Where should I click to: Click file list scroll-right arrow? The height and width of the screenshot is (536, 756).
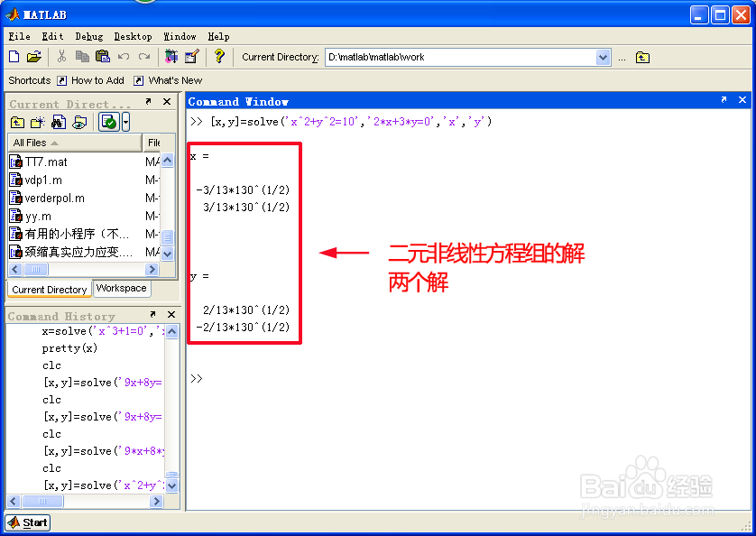coord(152,269)
